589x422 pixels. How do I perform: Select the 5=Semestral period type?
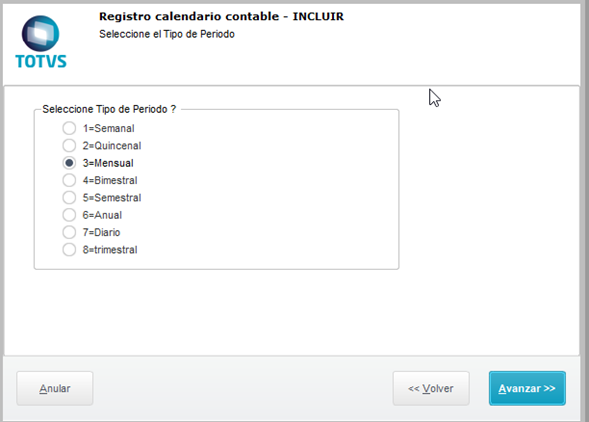tap(69, 197)
